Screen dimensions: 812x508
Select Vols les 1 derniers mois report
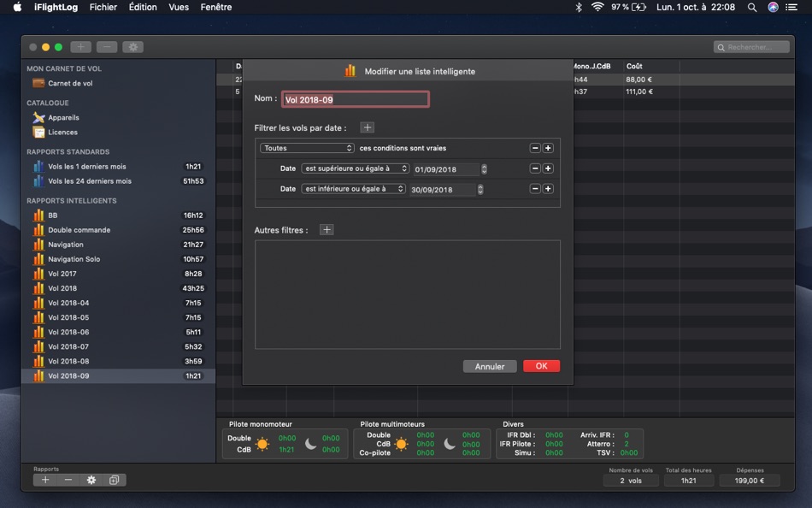(118, 167)
